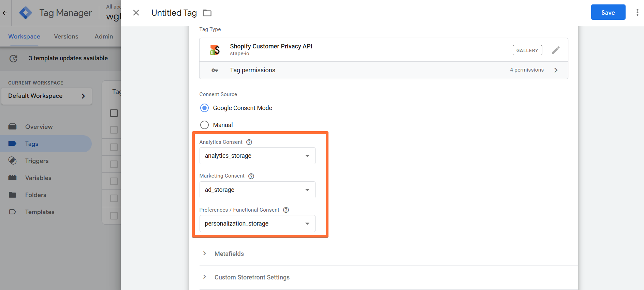Click the Variables icon in sidebar
644x290 pixels.
(x=13, y=178)
